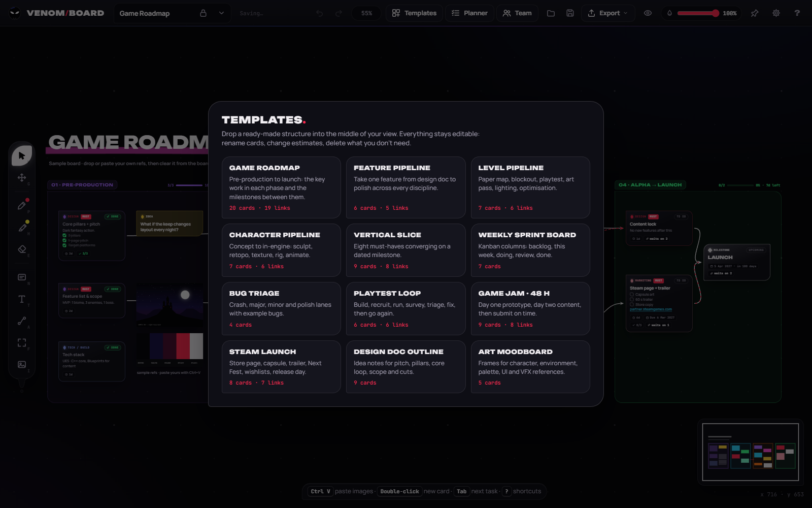Open the partner.steamgames.com link
Viewport: 812px width, 508px height.
click(x=651, y=309)
